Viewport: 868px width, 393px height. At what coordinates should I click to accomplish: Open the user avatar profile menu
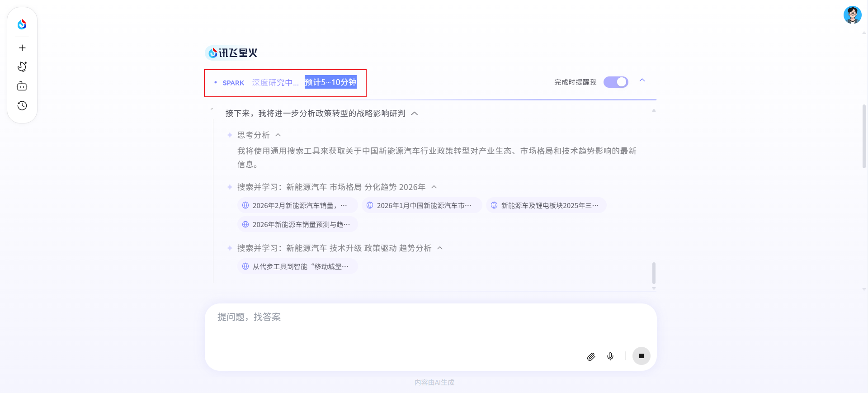(852, 15)
